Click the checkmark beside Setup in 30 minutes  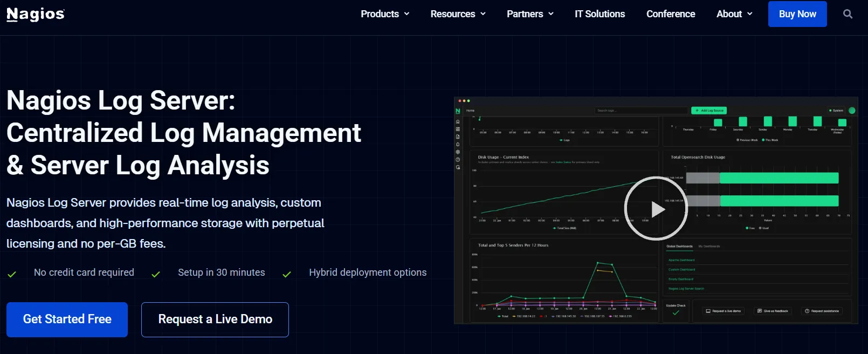tap(156, 274)
